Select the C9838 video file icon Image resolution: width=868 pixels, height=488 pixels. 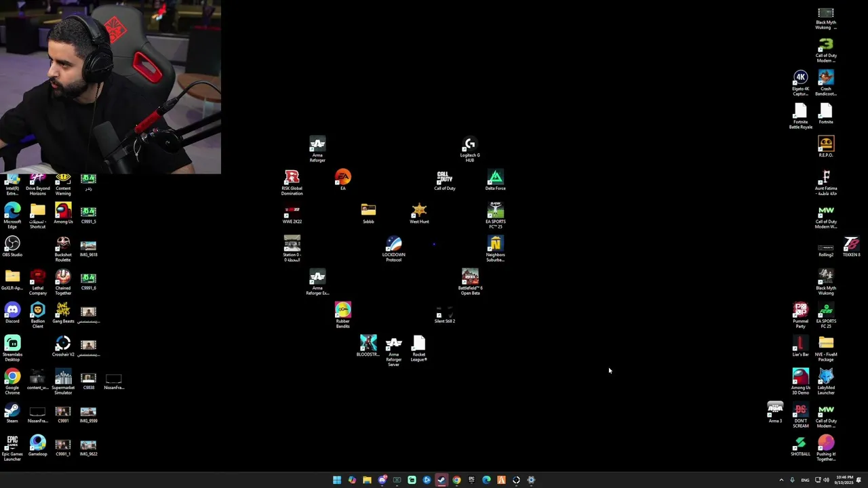coord(88,382)
